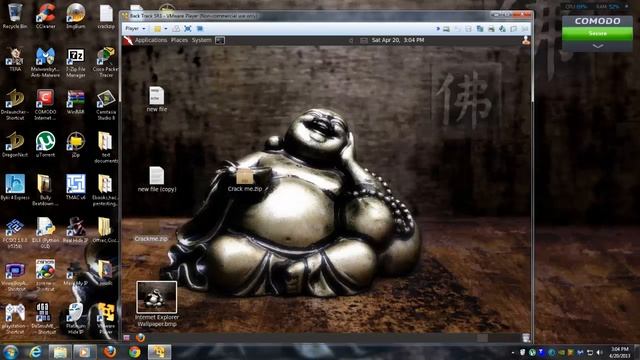Open Internet Explorer from the taskbar
Image resolution: width=640 pixels, height=360 pixels.
36,352
